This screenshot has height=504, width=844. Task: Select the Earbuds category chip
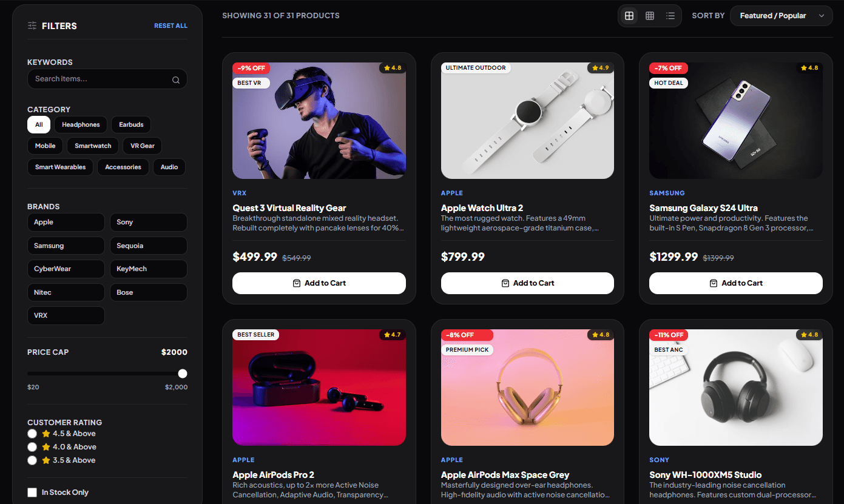[131, 125]
